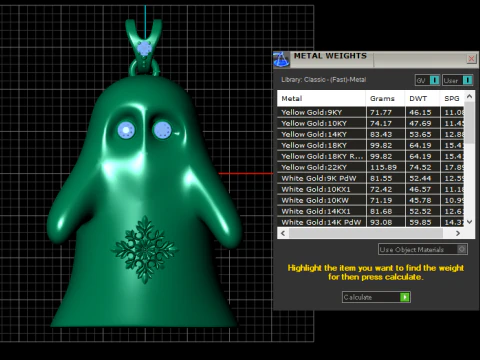The width and height of the screenshot is (480, 360).
Task: Select the Yellow Gold:9KY row
Action: point(371,112)
